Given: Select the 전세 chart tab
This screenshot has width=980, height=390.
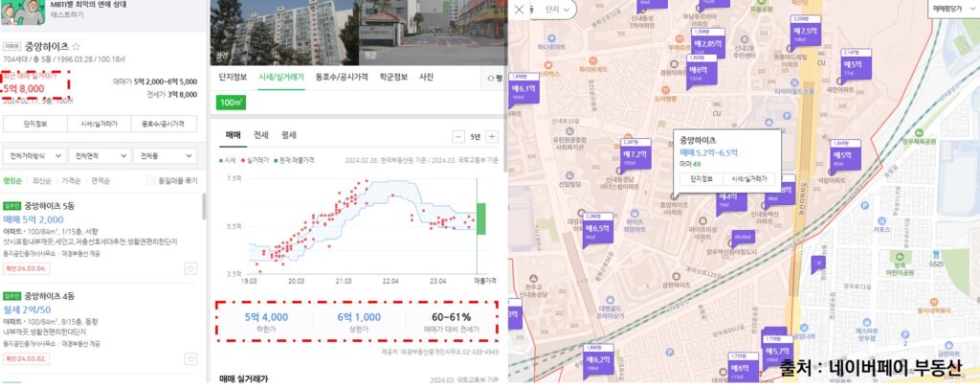Looking at the screenshot, I should (x=260, y=136).
